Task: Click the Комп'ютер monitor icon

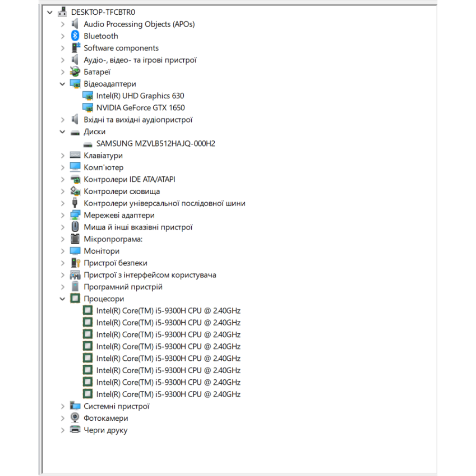Action: pos(75,167)
